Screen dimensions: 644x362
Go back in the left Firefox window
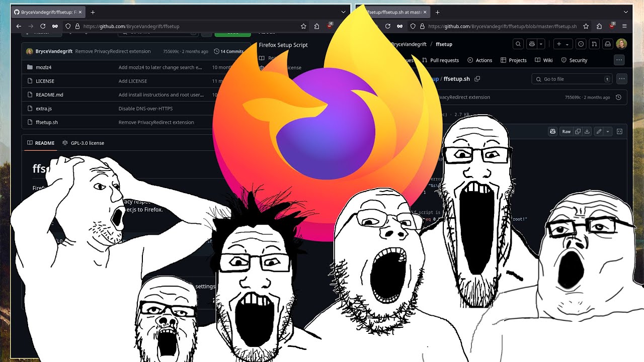click(x=19, y=26)
